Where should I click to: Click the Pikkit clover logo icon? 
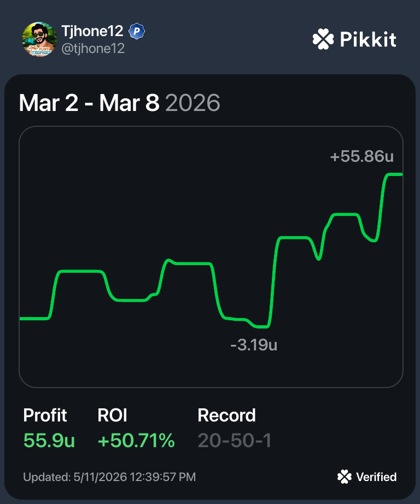click(323, 39)
